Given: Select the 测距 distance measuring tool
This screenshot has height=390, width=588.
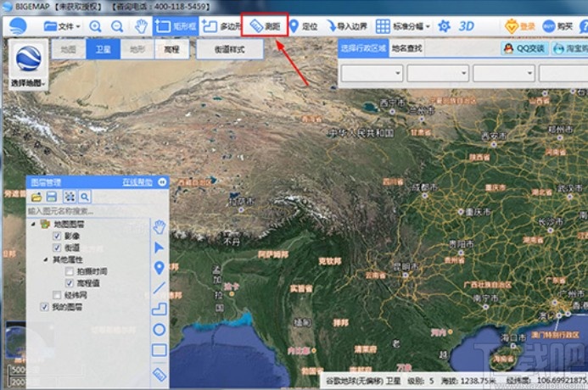Looking at the screenshot, I should click(x=265, y=25).
